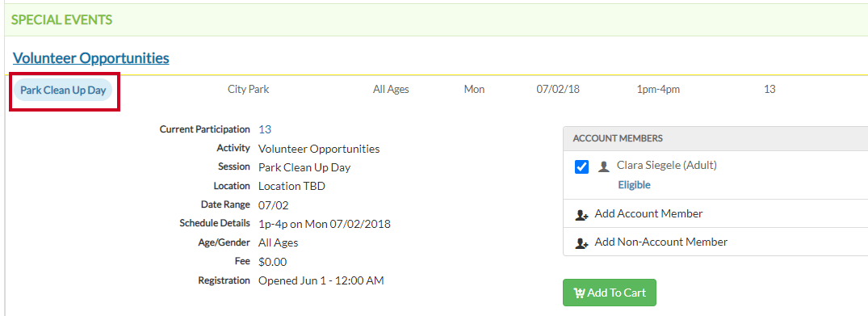Viewport: 868px width, 316px height.
Task: Click the 07/02/18 date cell
Action: [558, 89]
